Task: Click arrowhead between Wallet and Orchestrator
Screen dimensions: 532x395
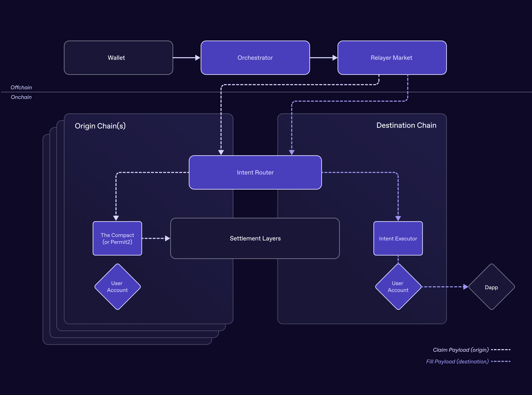Action: click(x=197, y=58)
